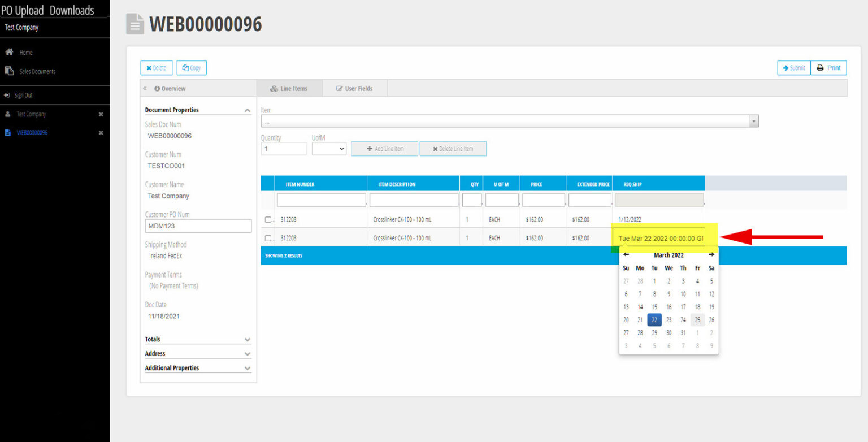
Task: Click the Copy button
Action: coord(192,68)
